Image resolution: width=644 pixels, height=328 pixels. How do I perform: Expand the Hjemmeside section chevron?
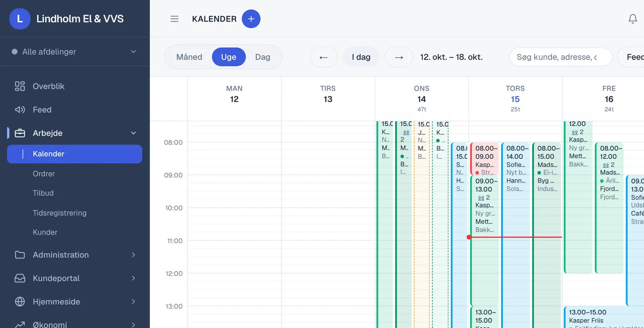[134, 301]
